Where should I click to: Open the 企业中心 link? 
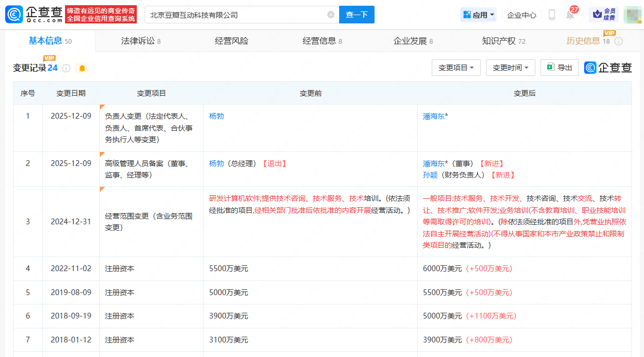(x=521, y=15)
